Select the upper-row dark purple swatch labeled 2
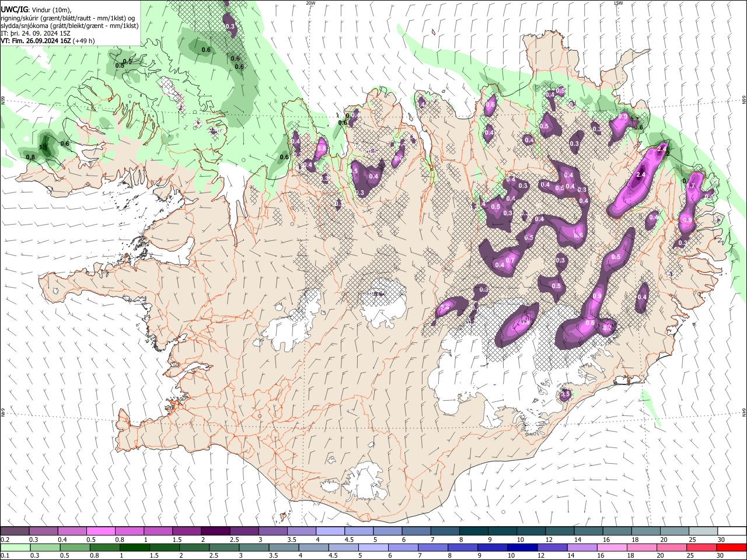This screenshot has width=747, height=560. (215, 531)
